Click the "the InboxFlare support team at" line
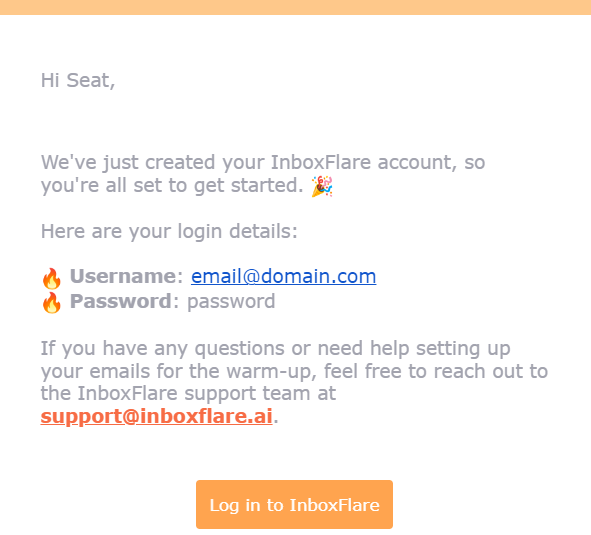The width and height of the screenshot is (591, 535). pos(188,394)
